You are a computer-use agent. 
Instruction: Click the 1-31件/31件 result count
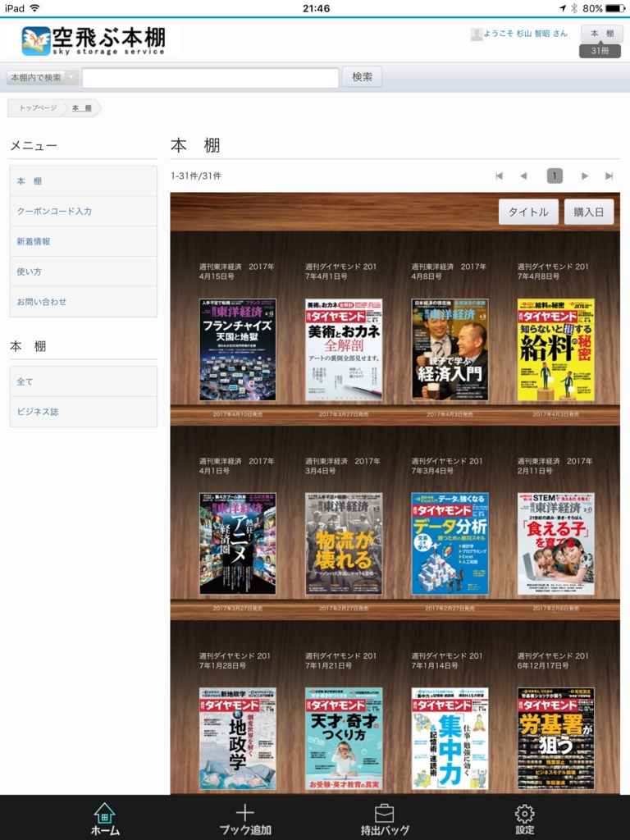point(196,176)
